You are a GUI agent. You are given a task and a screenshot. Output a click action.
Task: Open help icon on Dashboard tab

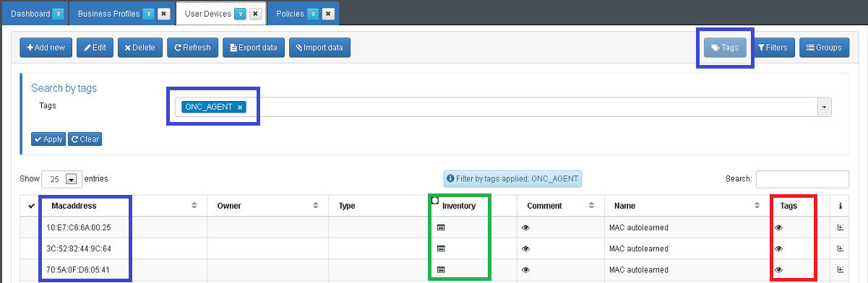[x=59, y=14]
